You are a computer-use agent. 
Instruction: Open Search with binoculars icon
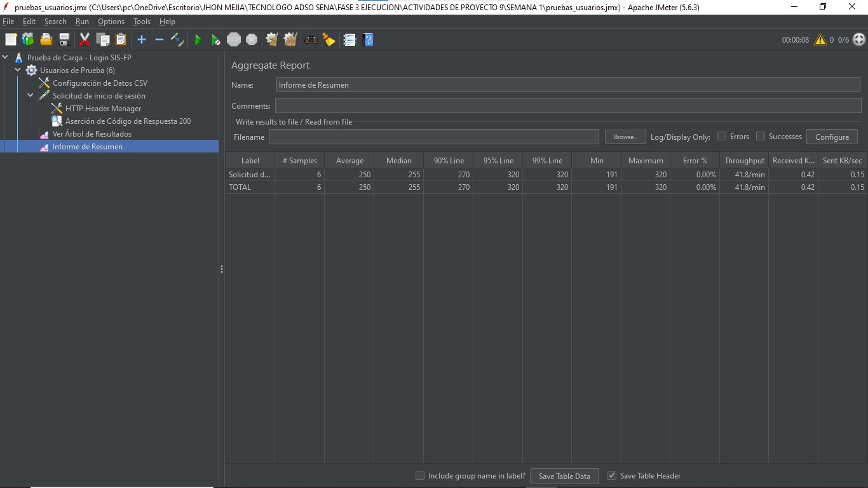coord(311,39)
